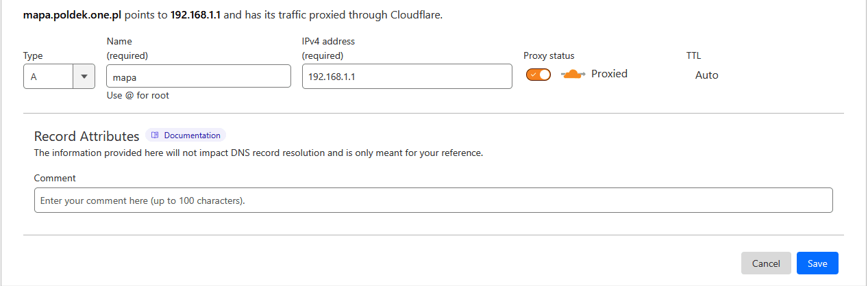
Task: Click the "Record Attributes" heading
Action: tap(86, 136)
